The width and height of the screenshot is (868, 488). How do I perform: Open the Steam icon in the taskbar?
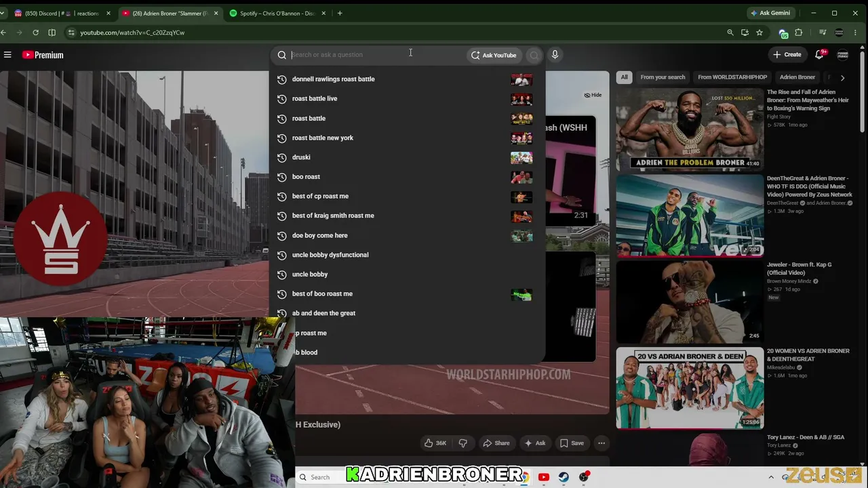564,477
